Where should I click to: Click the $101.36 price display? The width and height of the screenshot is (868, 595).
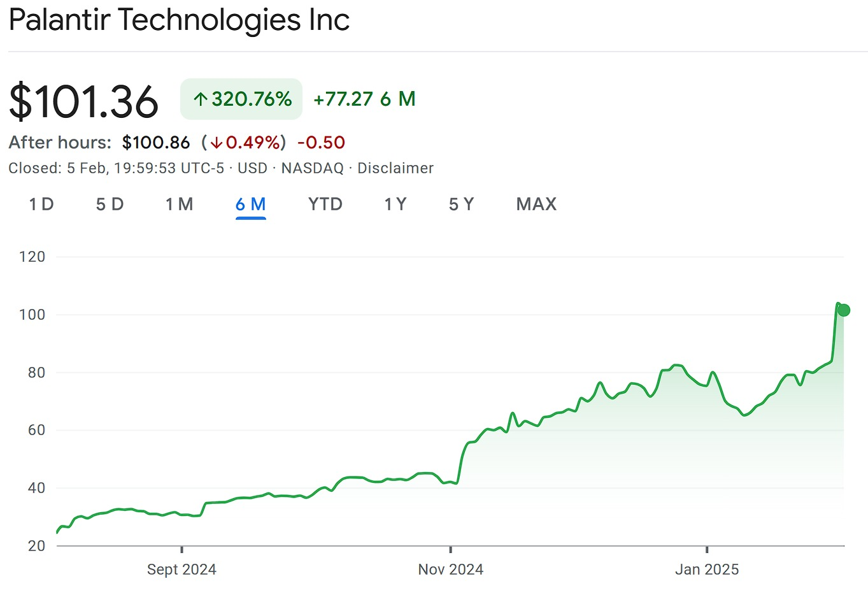83,99
